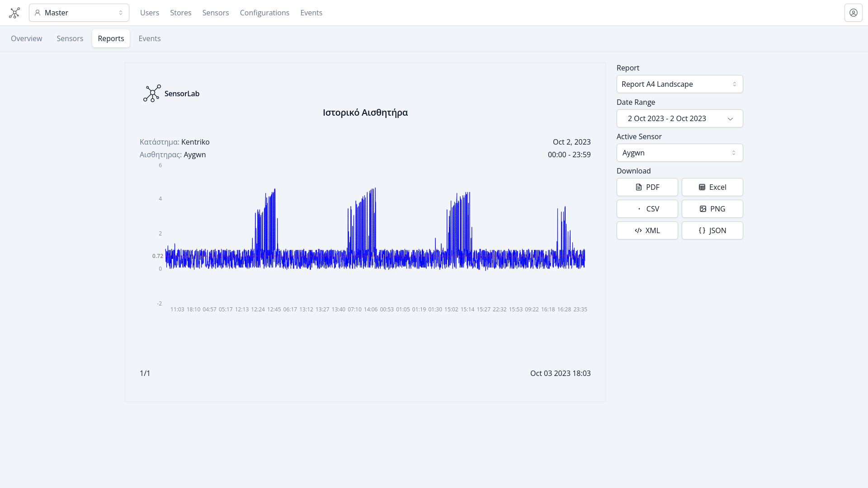Click the SensorLab network logo inside report
Viewport: 868px width, 488px height.
(x=152, y=94)
